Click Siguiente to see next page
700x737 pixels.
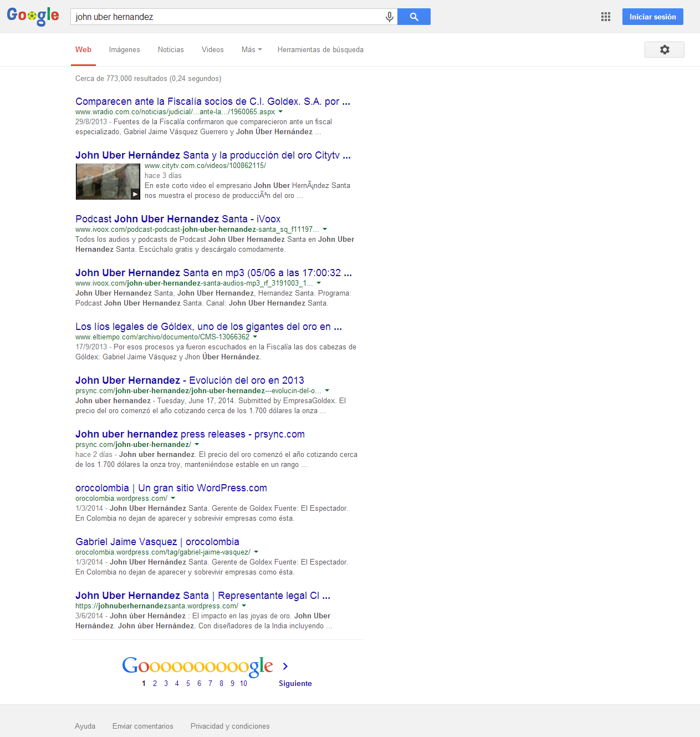(x=295, y=683)
